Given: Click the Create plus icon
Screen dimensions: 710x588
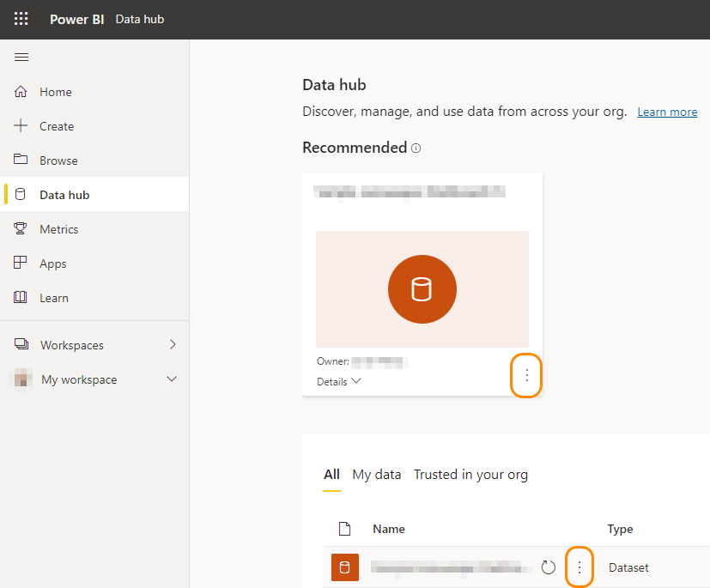Looking at the screenshot, I should tap(21, 126).
